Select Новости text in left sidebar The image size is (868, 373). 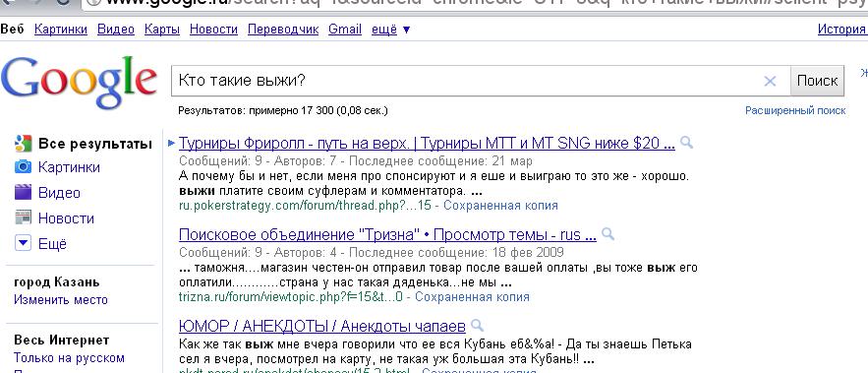coord(66,218)
